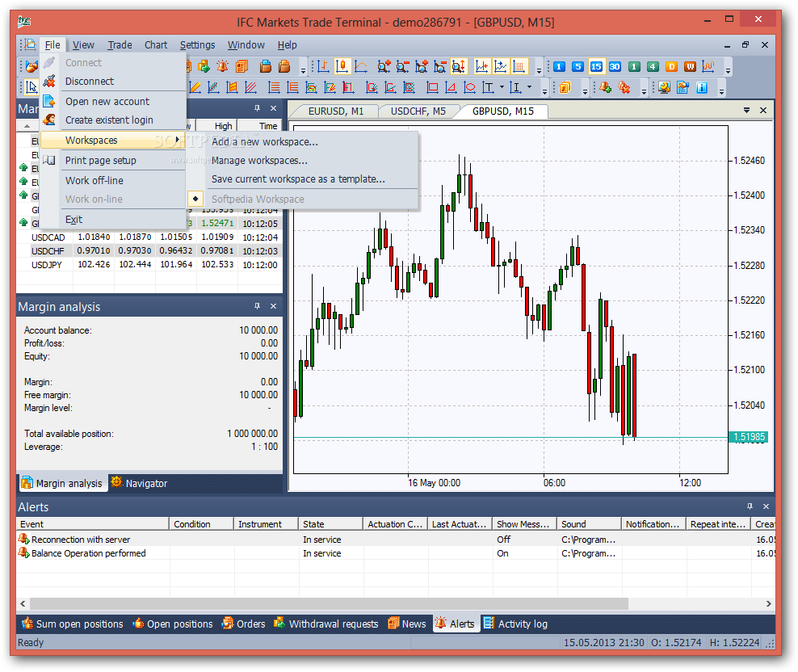Switch to Navigator tab

139,483
